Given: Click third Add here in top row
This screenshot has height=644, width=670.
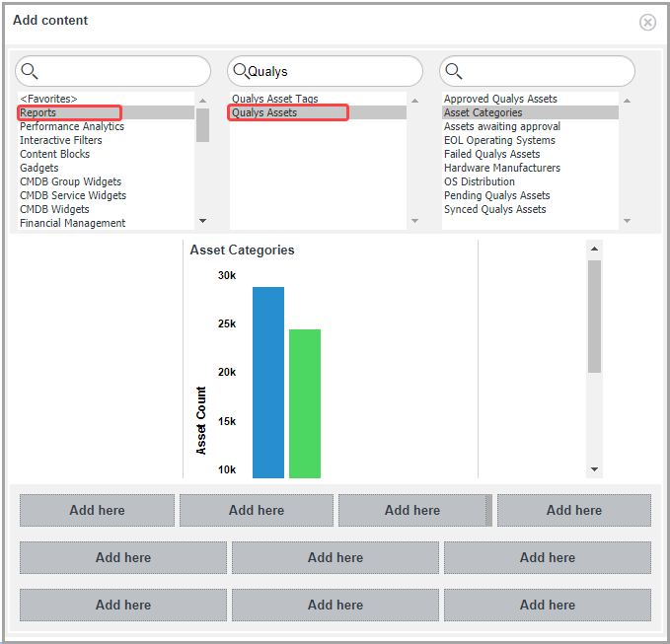Looking at the screenshot, I should coord(412,510).
